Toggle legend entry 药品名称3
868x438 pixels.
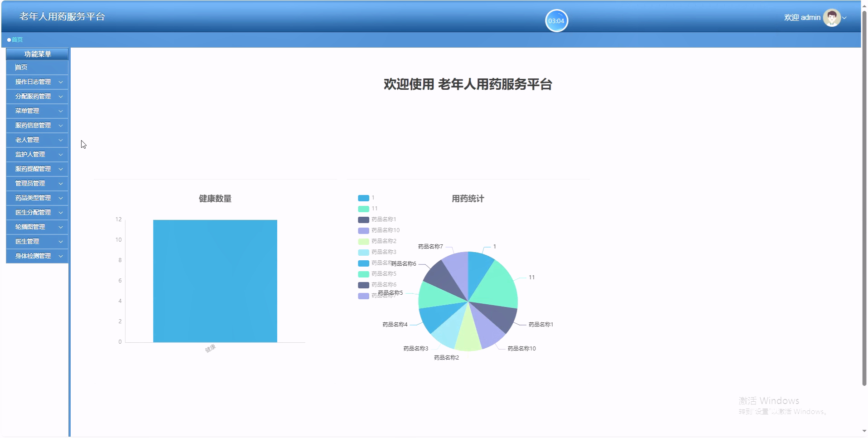[377, 253]
